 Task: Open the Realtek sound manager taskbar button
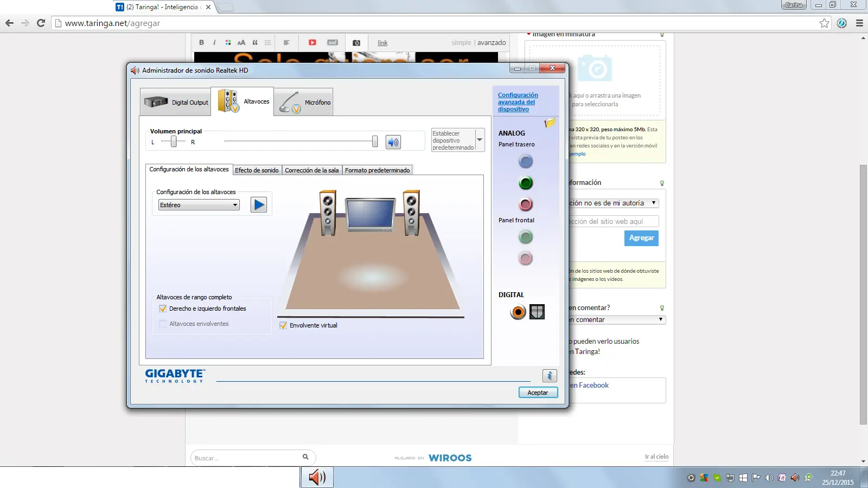pyautogui.click(x=317, y=477)
